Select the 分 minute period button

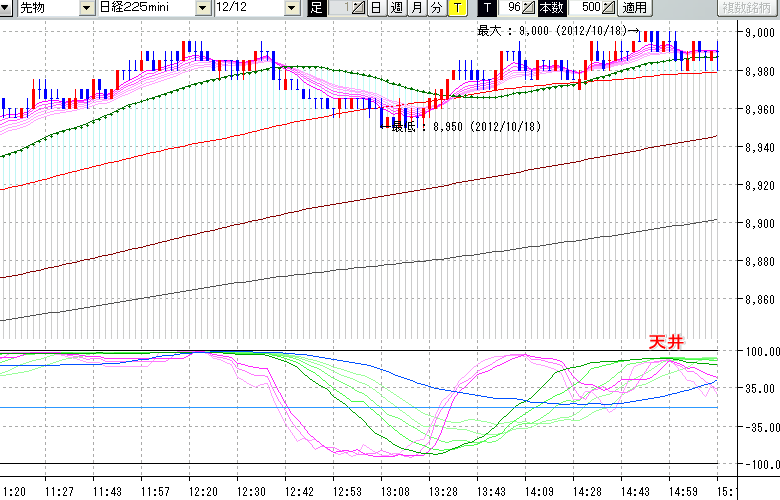tap(436, 8)
